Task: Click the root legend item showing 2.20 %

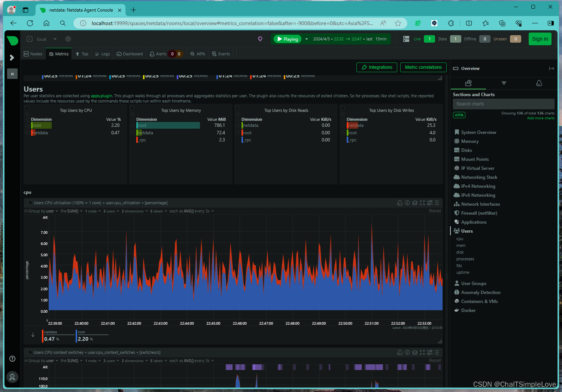Action: click(92, 336)
